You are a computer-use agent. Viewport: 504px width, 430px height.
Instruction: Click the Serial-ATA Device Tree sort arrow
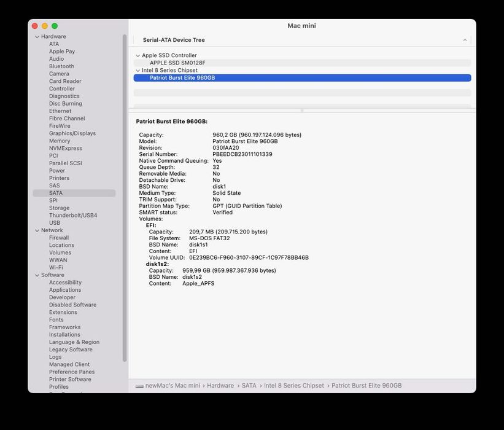coord(465,40)
